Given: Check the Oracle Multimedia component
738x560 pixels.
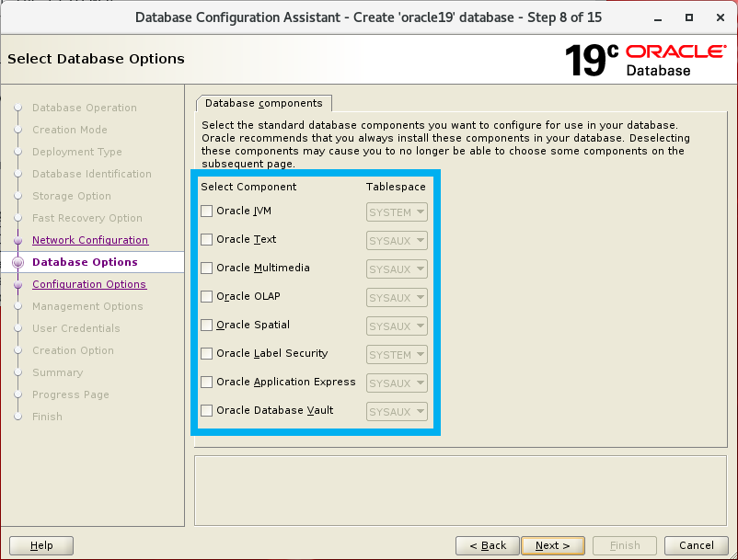Looking at the screenshot, I should point(207,268).
